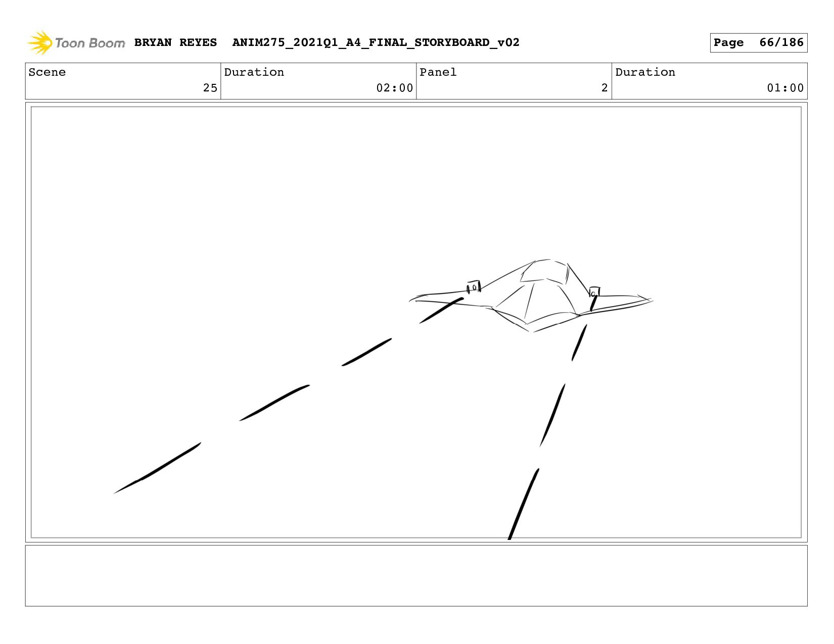Click the title ANIM275_2021Q1_A4_FINAL_STORYBOARD_v02
Screen dimensions: 834x644
point(376,42)
